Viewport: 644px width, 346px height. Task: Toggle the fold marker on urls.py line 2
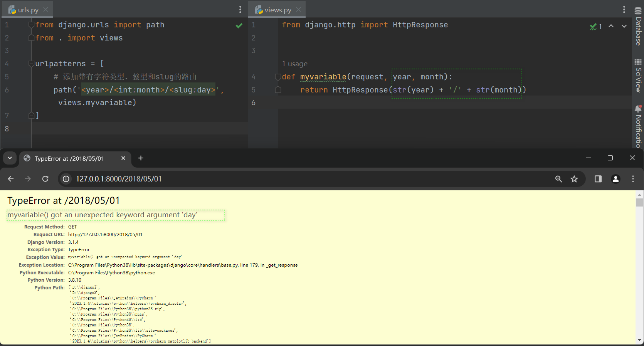click(x=31, y=38)
